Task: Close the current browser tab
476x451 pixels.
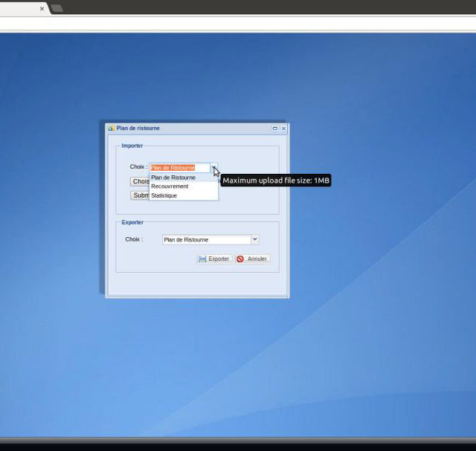Action: click(42, 8)
